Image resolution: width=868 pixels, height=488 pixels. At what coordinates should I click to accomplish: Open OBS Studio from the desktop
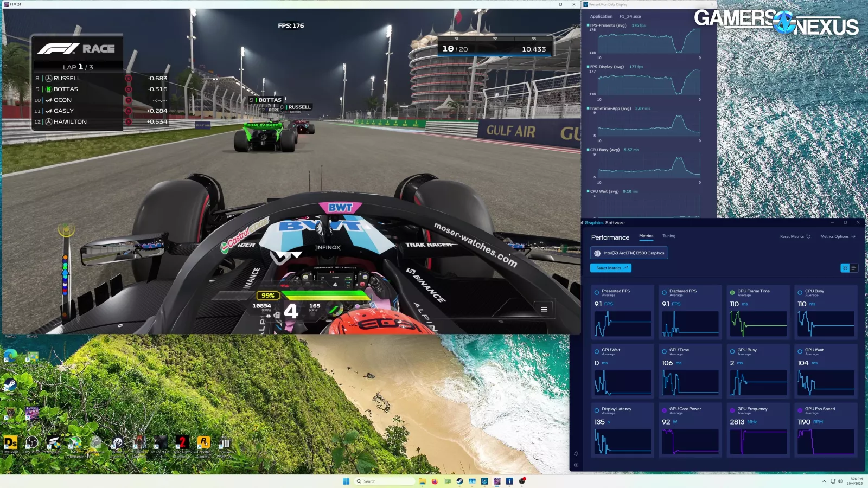point(31,442)
